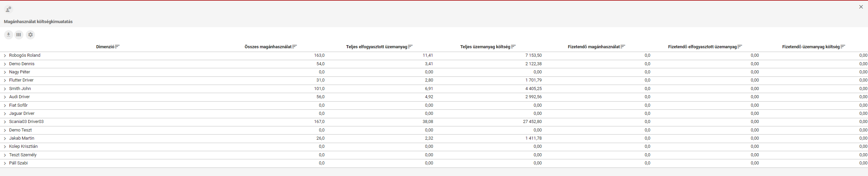This screenshot has width=868, height=176.
Task: Expand the Smith John row
Action: pyautogui.click(x=5, y=89)
